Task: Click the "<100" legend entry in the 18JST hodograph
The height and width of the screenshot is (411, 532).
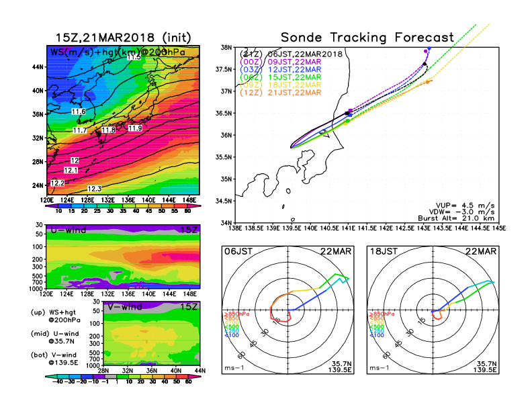Action: [377, 335]
